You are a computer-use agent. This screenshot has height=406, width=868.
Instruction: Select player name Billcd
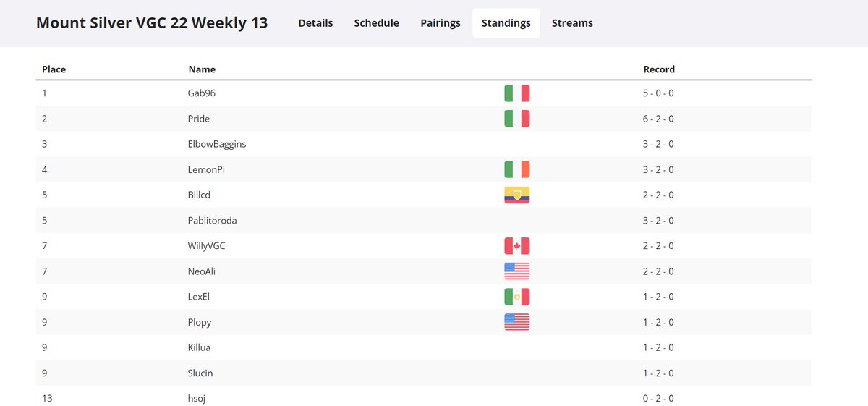200,195
